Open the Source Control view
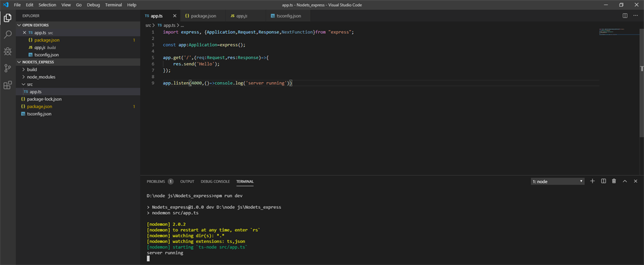This screenshot has height=265, width=644. (x=8, y=69)
